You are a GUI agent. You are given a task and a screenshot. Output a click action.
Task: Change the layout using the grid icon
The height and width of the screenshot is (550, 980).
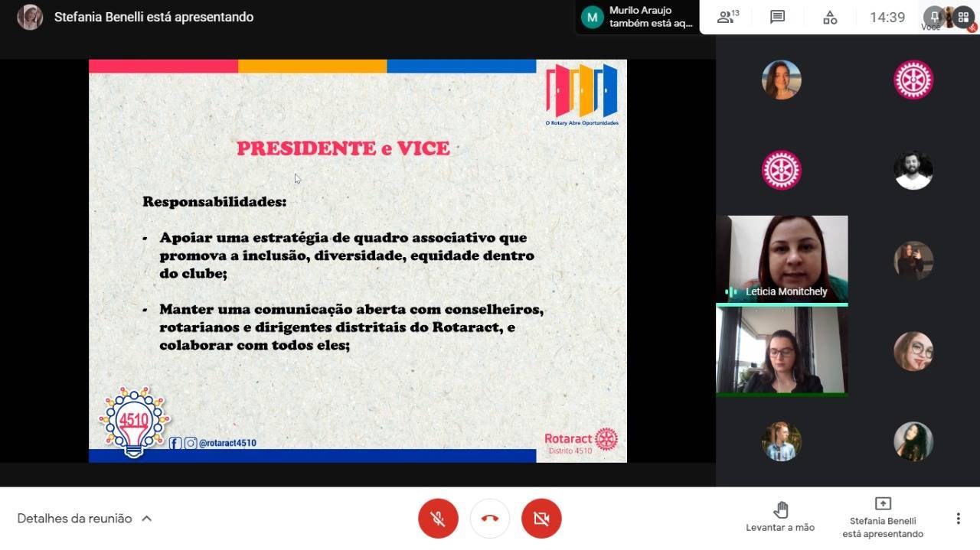[x=963, y=17]
